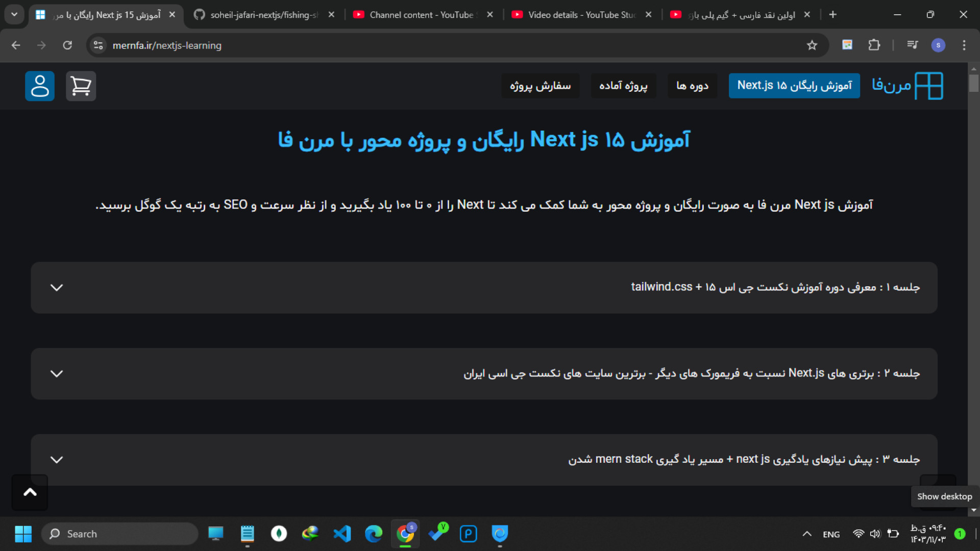The height and width of the screenshot is (551, 980).
Task: Open the This PC monitor taskbar icon
Action: click(216, 534)
